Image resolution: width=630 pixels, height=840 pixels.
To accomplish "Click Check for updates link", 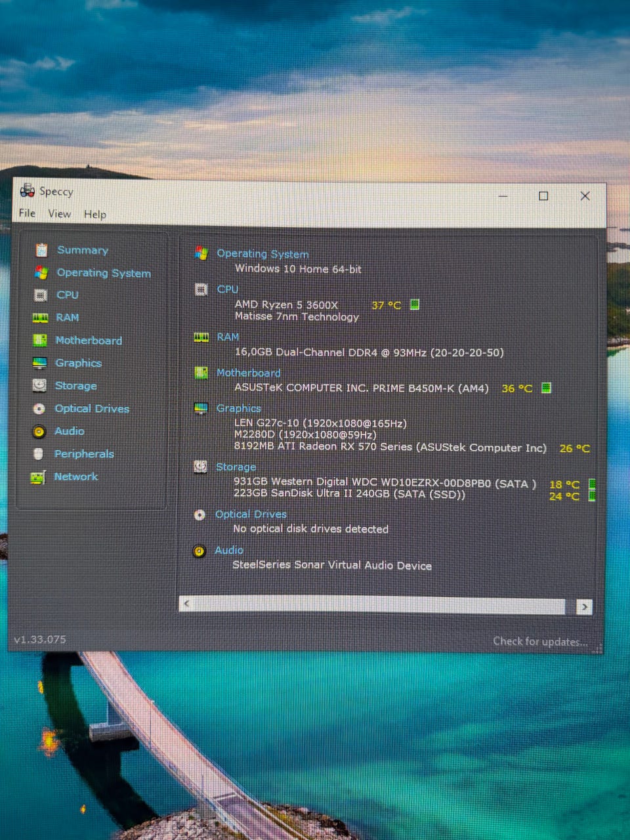I will 540,642.
